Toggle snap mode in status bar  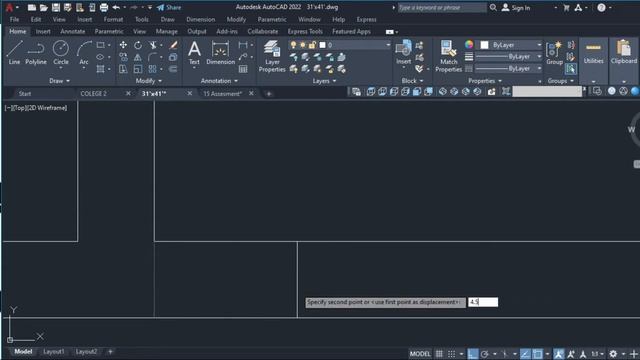tap(451, 354)
